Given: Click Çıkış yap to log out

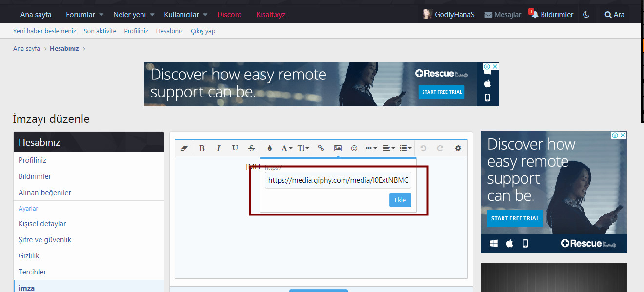Looking at the screenshot, I should coord(203,31).
